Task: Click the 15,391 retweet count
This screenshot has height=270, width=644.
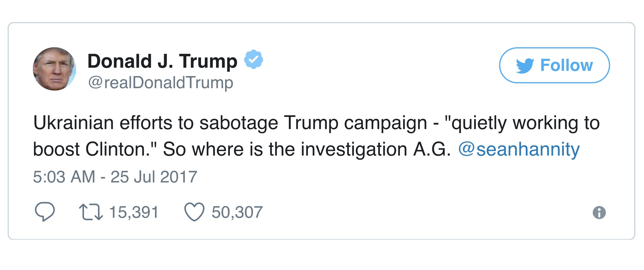Action: [x=134, y=212]
